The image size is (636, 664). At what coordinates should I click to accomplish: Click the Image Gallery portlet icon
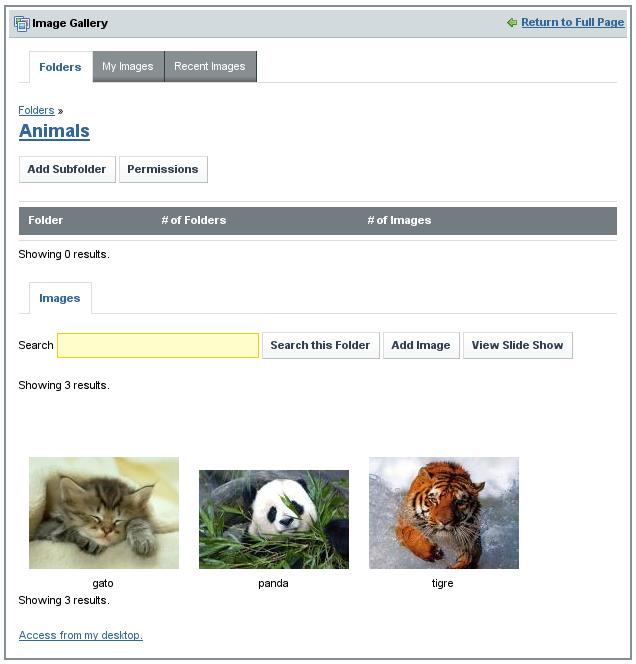point(21,23)
